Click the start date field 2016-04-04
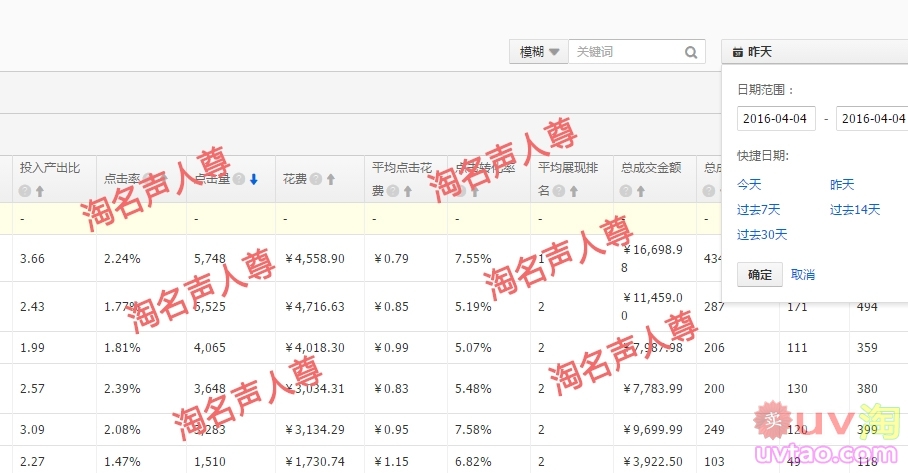This screenshot has height=473, width=908. 776,118
